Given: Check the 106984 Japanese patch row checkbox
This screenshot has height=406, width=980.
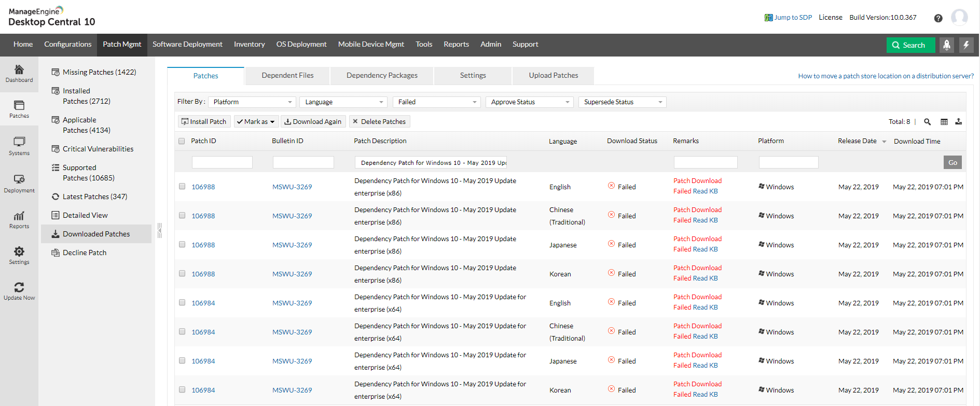Looking at the screenshot, I should (182, 360).
